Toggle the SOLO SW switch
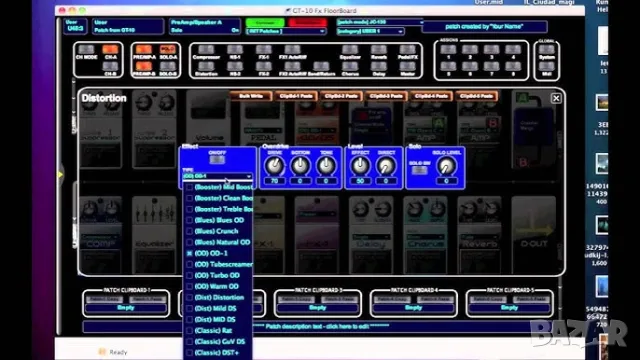Viewport: 640px width, 360px height. (x=419, y=170)
